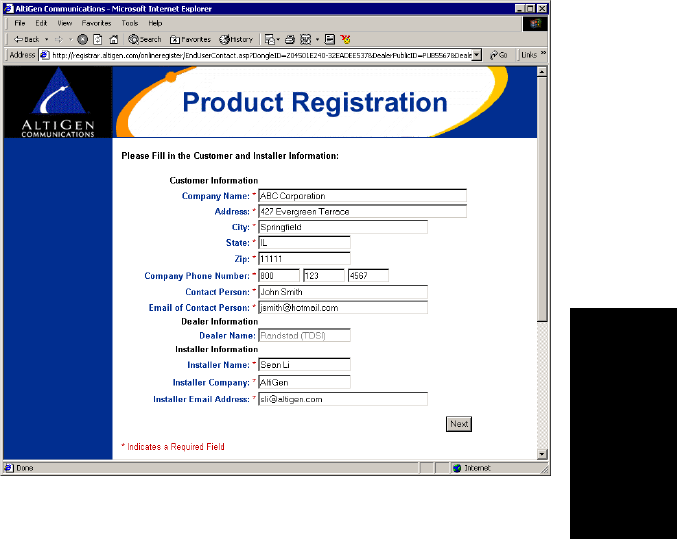Click the State field containing IL

pos(304,242)
